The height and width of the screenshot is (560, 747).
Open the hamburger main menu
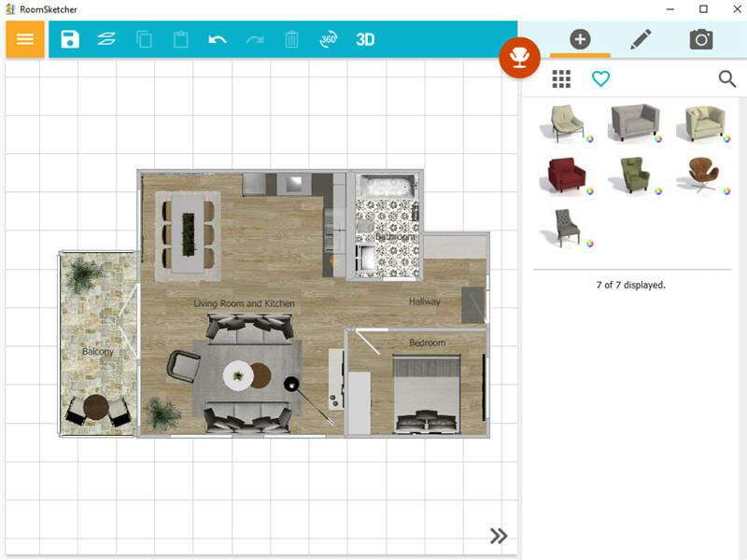pyautogui.click(x=25, y=39)
